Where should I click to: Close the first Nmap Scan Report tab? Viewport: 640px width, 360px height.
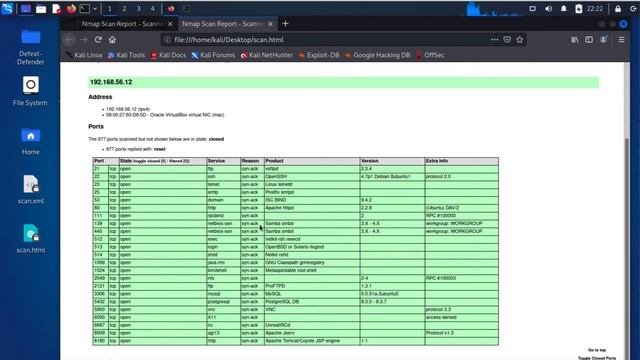tap(170, 24)
